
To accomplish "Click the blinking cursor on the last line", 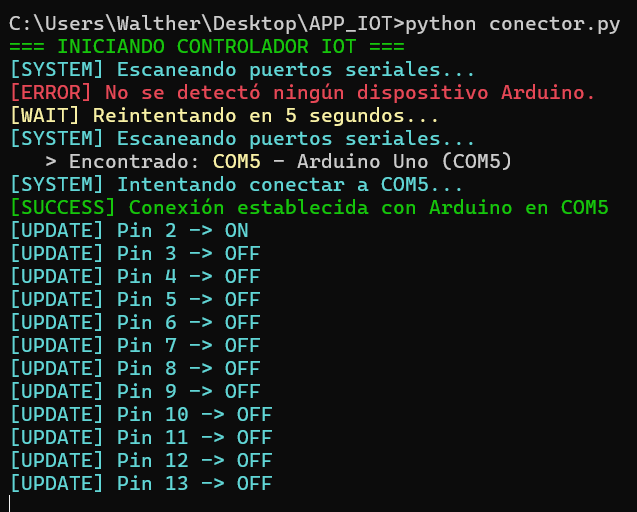I will pyautogui.click(x=10, y=505).
